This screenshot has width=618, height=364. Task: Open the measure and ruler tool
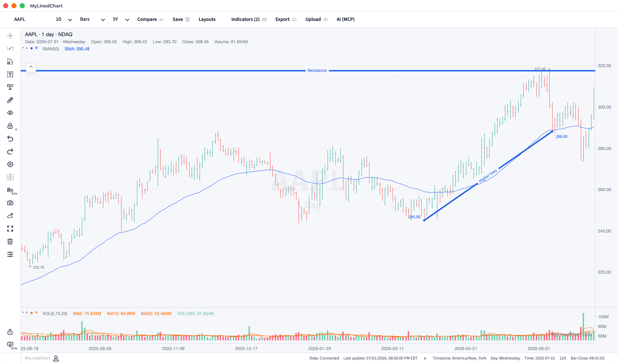(x=10, y=61)
